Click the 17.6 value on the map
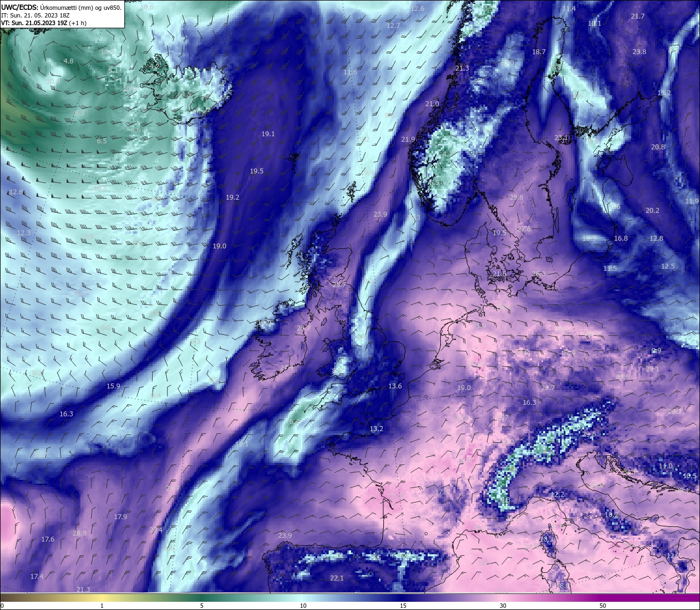Image resolution: width=700 pixels, height=610 pixels. pos(48,539)
